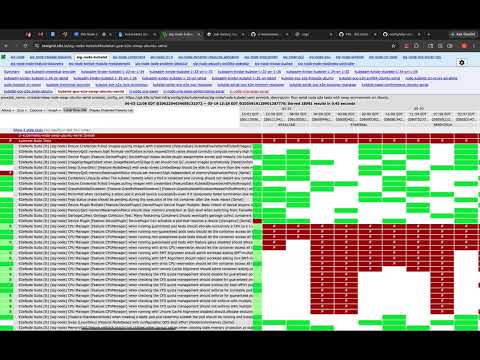480x360 pixels.
Task: Switch to the last GitHub browser tab
Action: pos(401,34)
